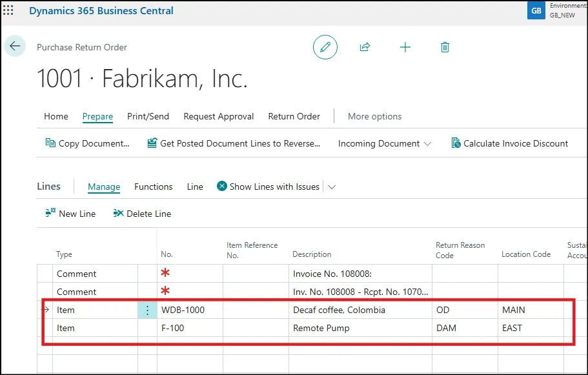Click the MAIN location code cell
This screenshot has height=375, width=588.
tap(531, 310)
